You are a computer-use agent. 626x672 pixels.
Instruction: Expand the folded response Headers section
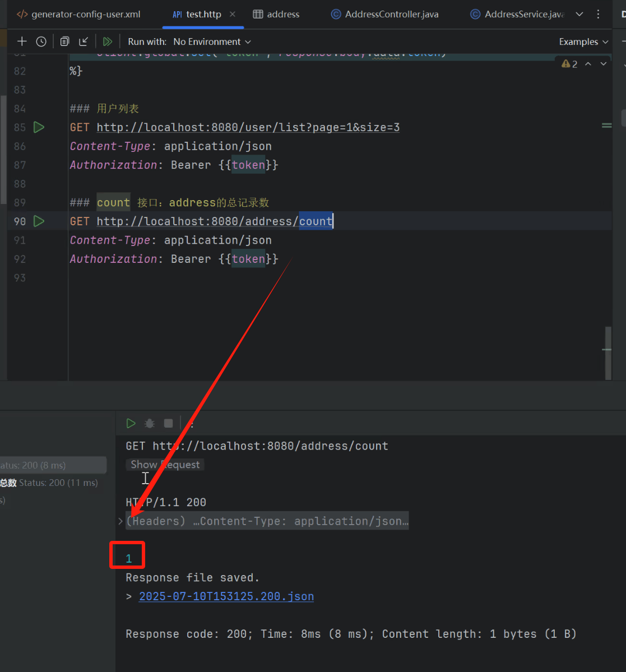[x=120, y=521]
